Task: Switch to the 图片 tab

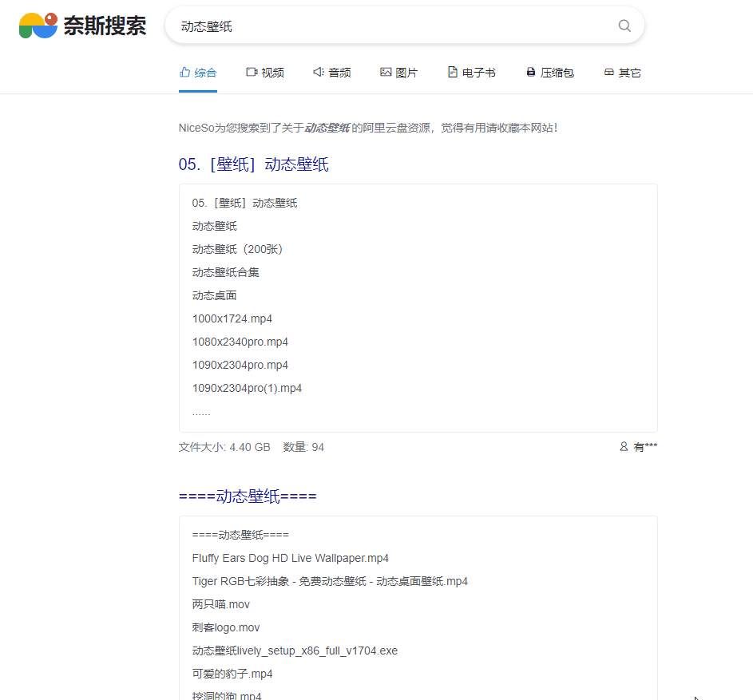Action: (x=398, y=73)
